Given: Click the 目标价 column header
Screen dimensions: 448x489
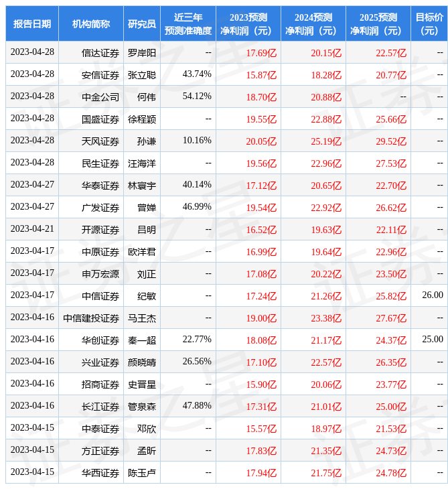Looking at the screenshot, I should coord(429,23).
